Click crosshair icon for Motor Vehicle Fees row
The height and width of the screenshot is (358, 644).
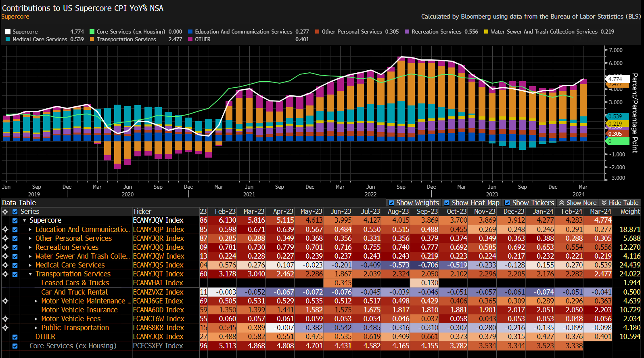(5, 319)
